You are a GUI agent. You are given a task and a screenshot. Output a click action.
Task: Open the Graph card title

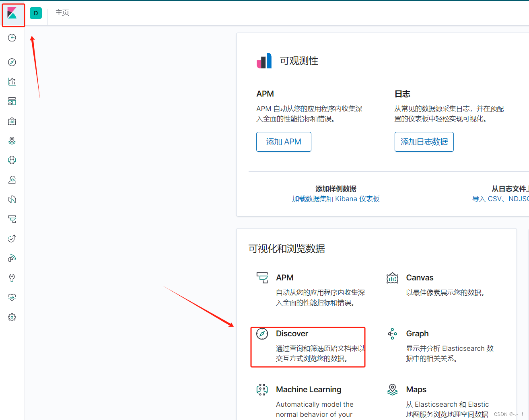pos(417,334)
